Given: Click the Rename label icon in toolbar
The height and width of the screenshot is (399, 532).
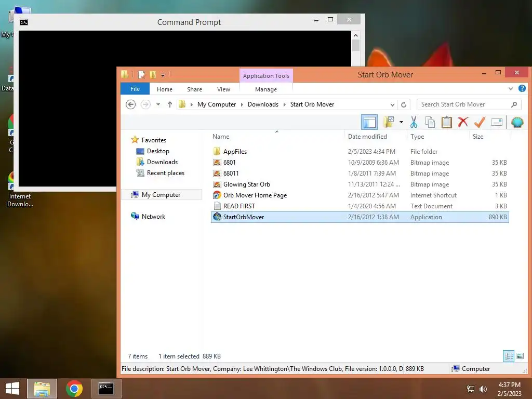Looking at the screenshot, I should coord(496,122).
